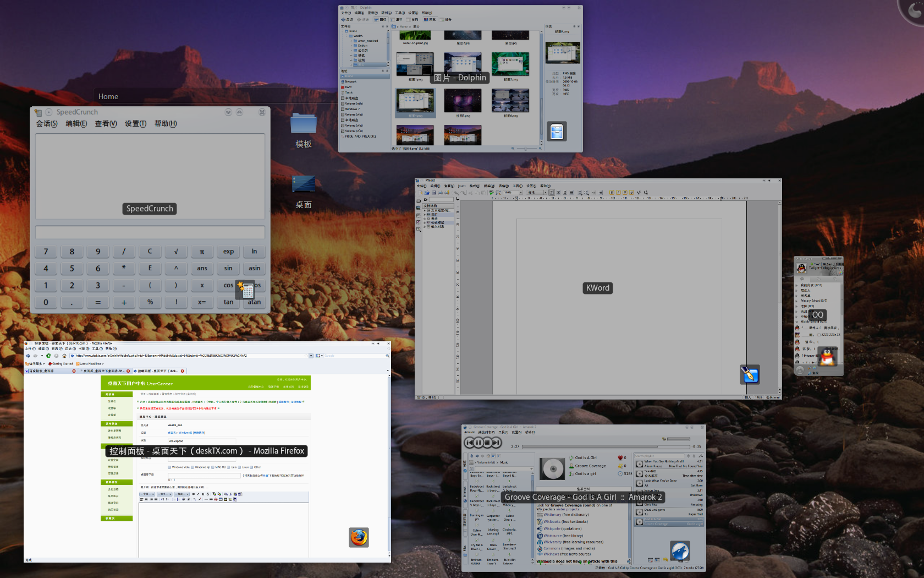Click Getting Started bookmark in Firefox
Image resolution: width=924 pixels, height=578 pixels.
61,364
